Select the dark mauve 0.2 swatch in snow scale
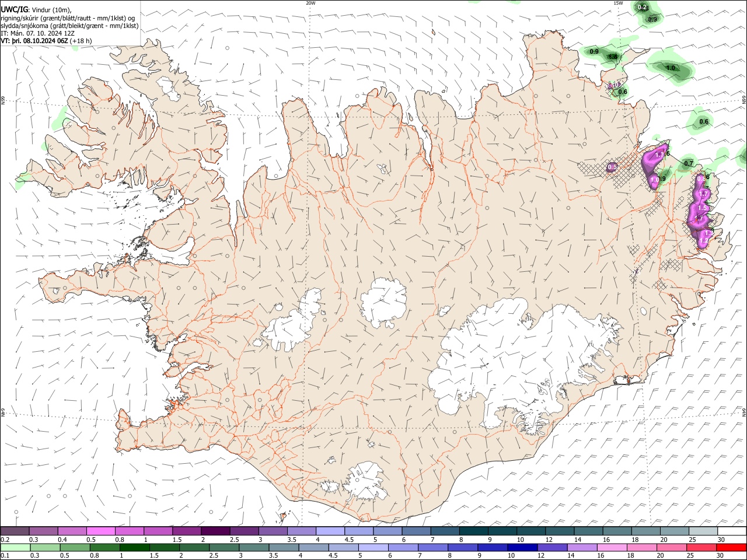The image size is (747, 560). click(x=15, y=531)
